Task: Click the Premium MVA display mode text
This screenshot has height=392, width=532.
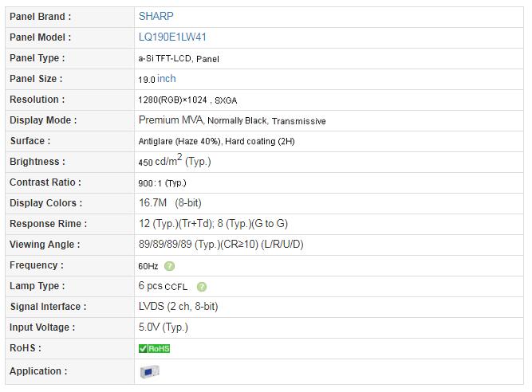Action: (x=171, y=120)
